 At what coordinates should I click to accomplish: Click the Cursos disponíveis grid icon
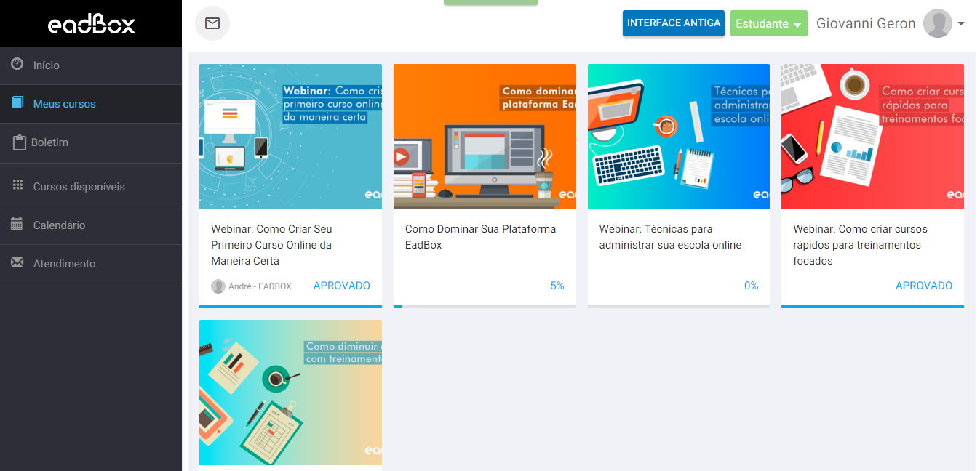coord(18,185)
